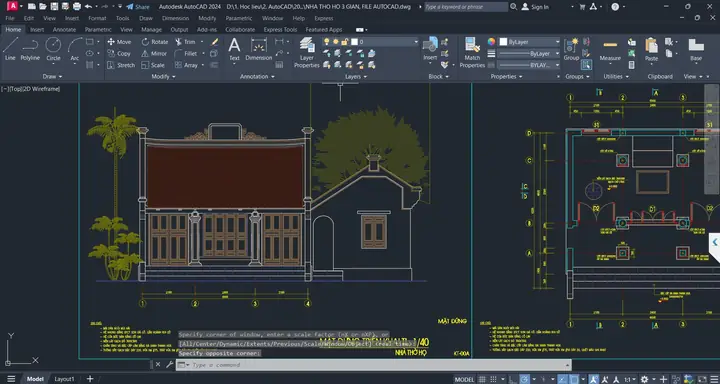This screenshot has width=720, height=384.
Task: Open the Dimension menu
Action: (x=175, y=18)
